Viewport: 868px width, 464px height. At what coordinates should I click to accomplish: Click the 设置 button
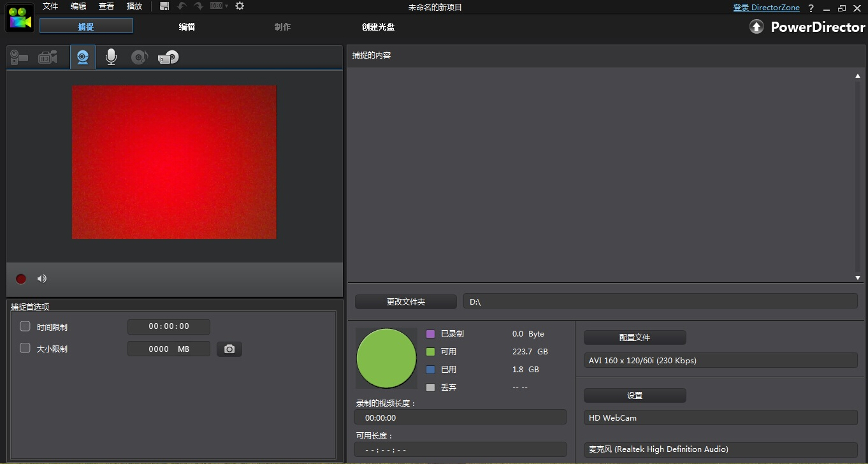(x=635, y=395)
